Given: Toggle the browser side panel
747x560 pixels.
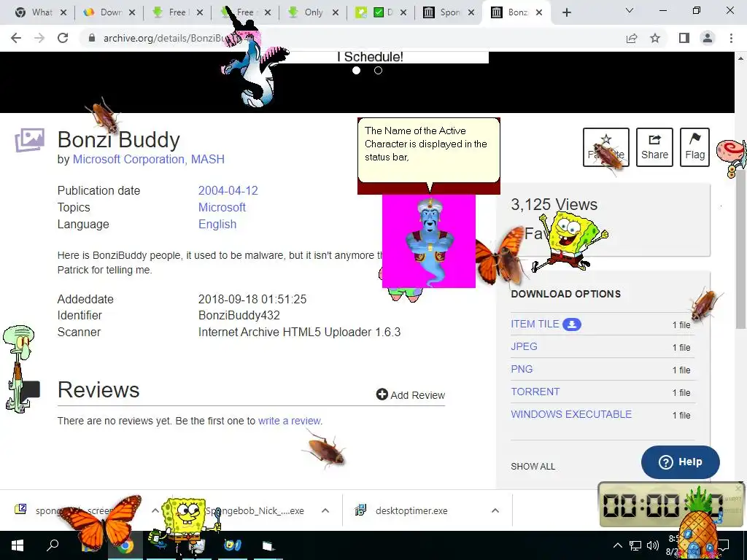Looking at the screenshot, I should coord(684,38).
